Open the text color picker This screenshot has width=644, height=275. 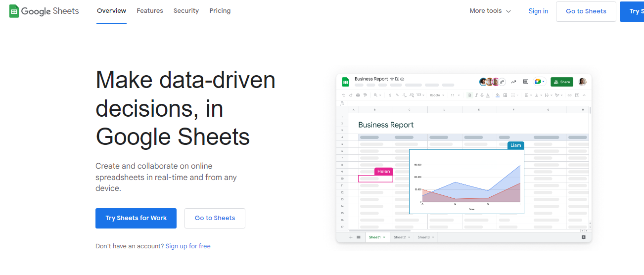click(x=488, y=95)
